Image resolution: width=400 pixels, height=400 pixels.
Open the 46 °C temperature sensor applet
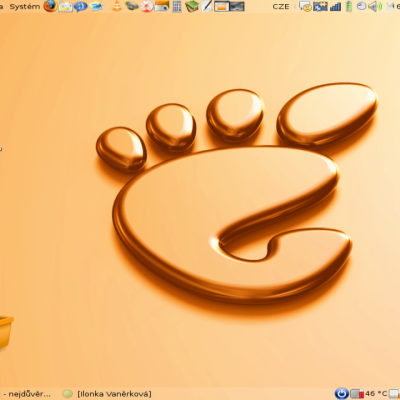pyautogui.click(x=369, y=394)
